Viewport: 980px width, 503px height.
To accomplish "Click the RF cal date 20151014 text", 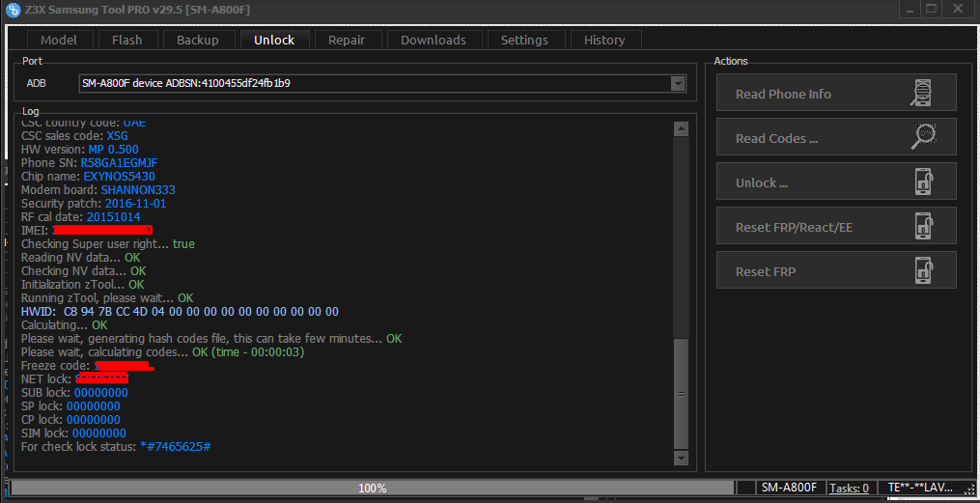I will click(x=81, y=217).
